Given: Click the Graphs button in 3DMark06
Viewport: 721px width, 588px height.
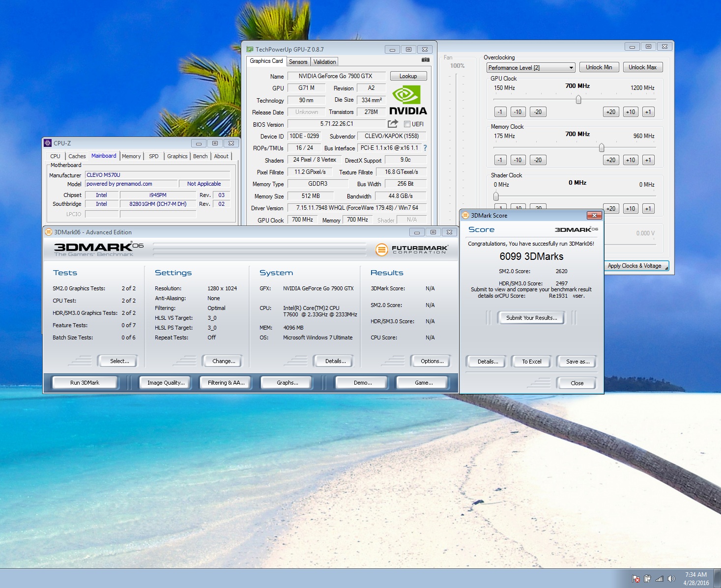Looking at the screenshot, I should coord(288,383).
